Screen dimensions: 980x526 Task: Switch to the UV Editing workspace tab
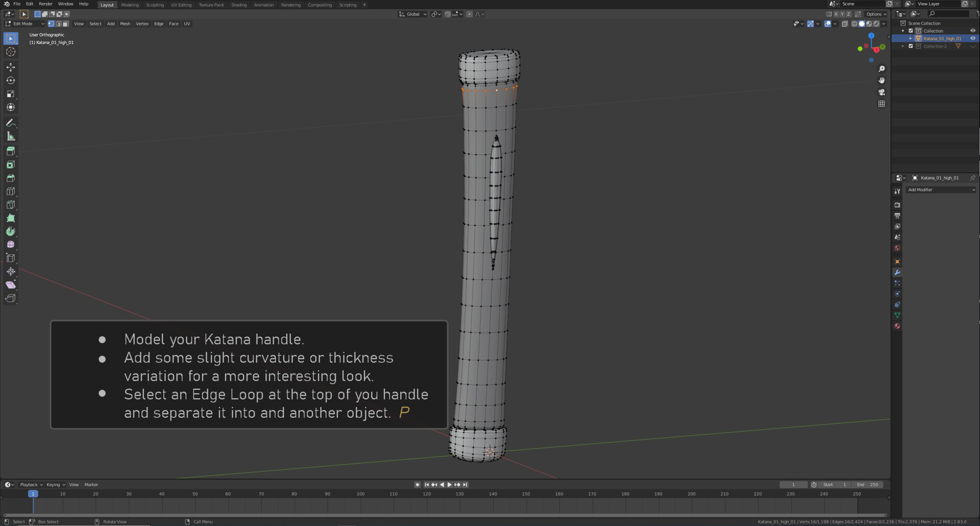(x=181, y=5)
